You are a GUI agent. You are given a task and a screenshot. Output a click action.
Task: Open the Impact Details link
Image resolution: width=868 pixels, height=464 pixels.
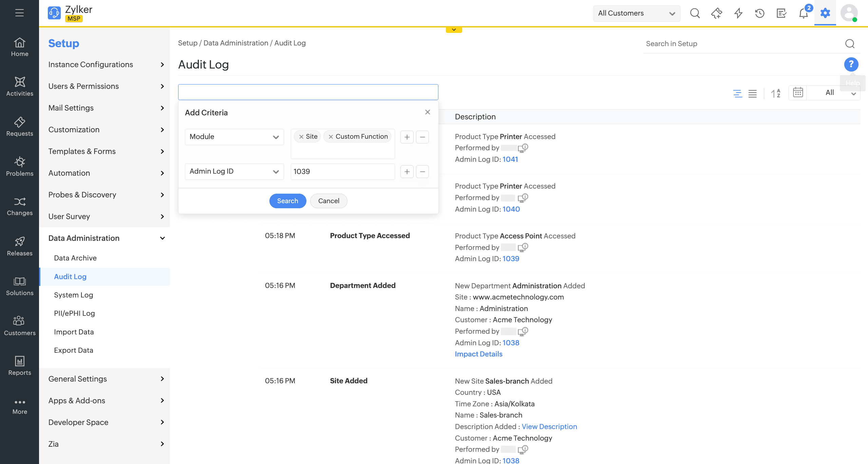478,354
